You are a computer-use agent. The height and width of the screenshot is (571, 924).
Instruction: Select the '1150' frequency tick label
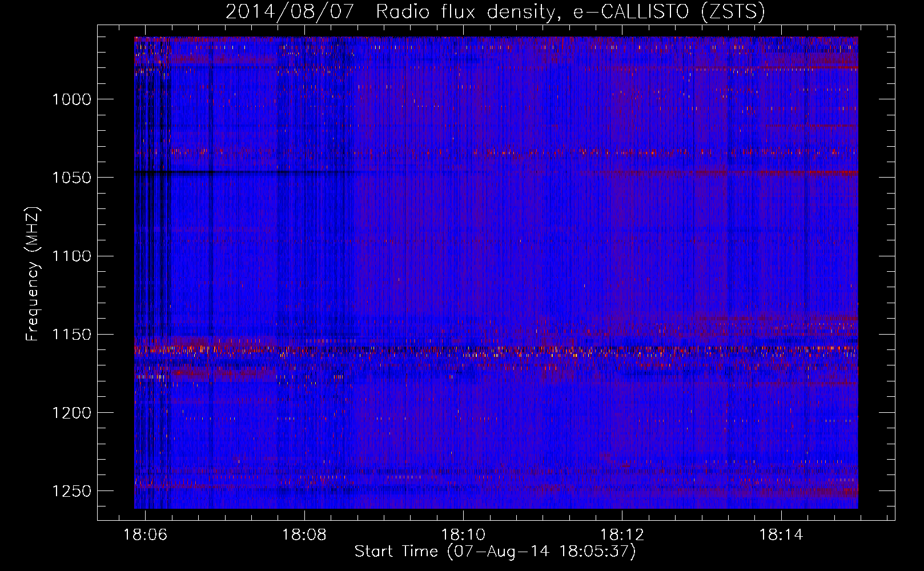tap(71, 335)
